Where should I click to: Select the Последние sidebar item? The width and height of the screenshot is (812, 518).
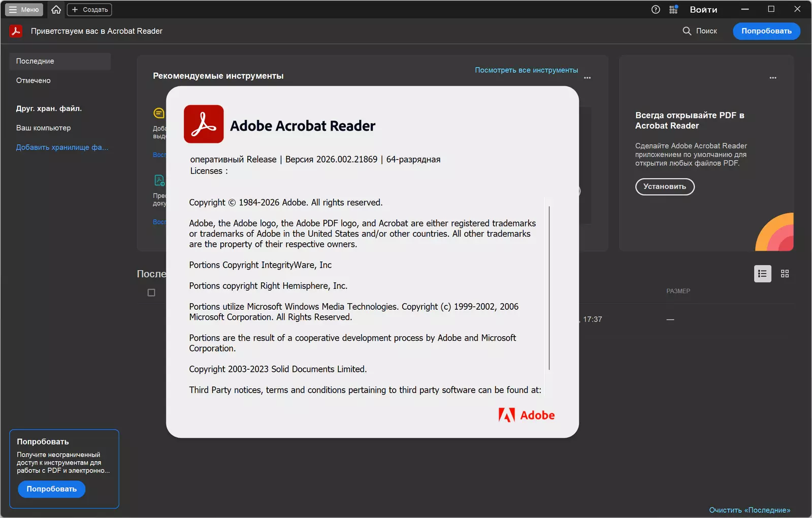pos(60,61)
